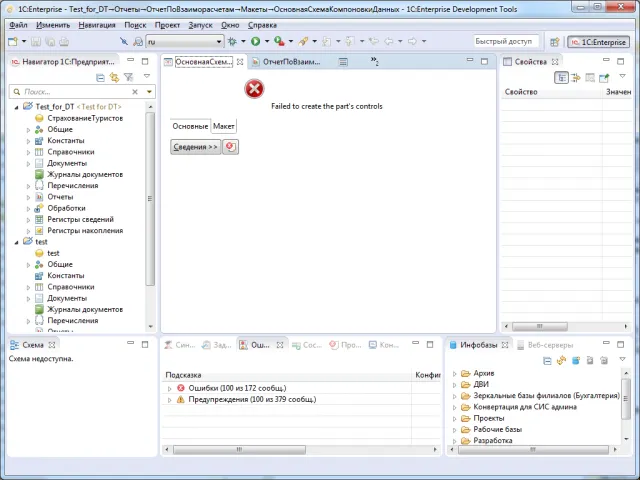Expand the Регистры сведений node
The image size is (640, 480).
tap(28, 220)
